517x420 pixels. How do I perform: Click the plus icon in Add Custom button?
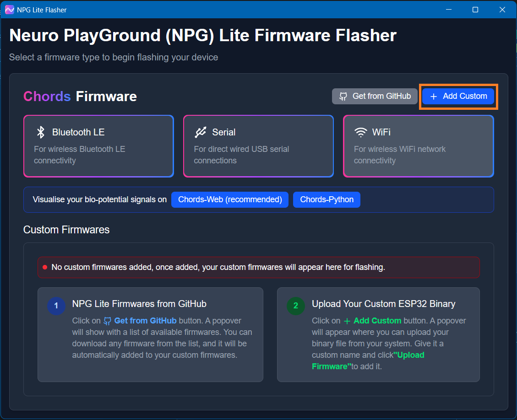434,97
